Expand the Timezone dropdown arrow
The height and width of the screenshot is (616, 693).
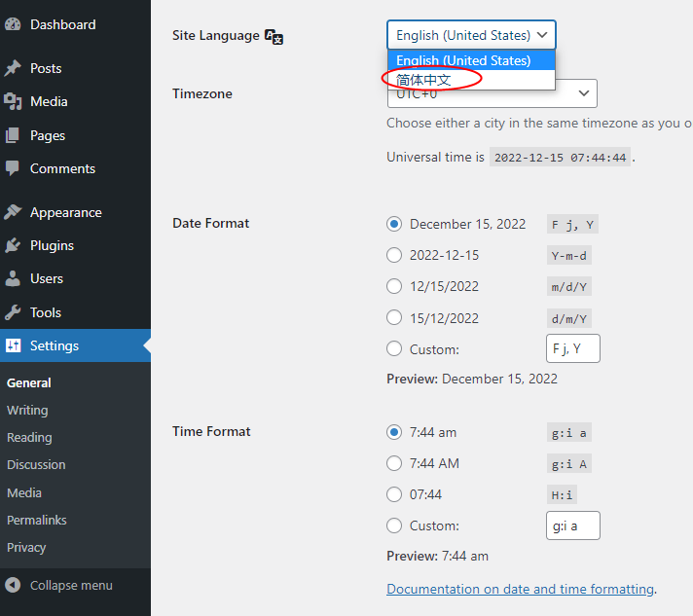pos(584,93)
